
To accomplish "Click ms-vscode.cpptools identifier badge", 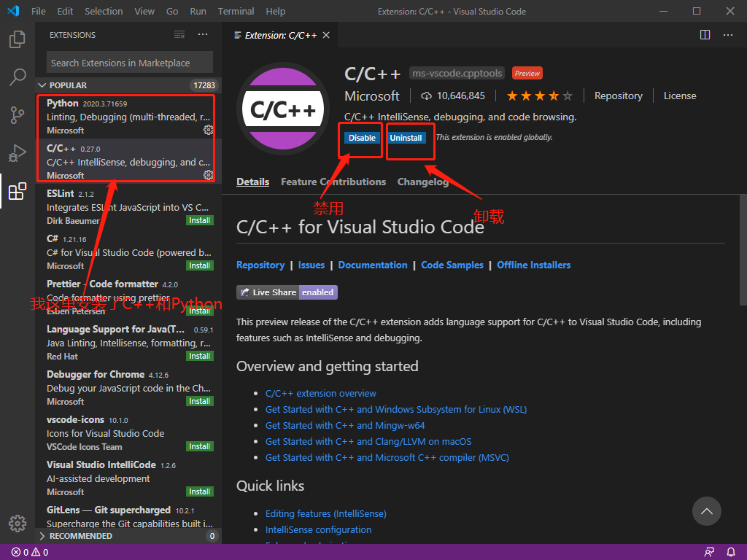I will tap(457, 74).
